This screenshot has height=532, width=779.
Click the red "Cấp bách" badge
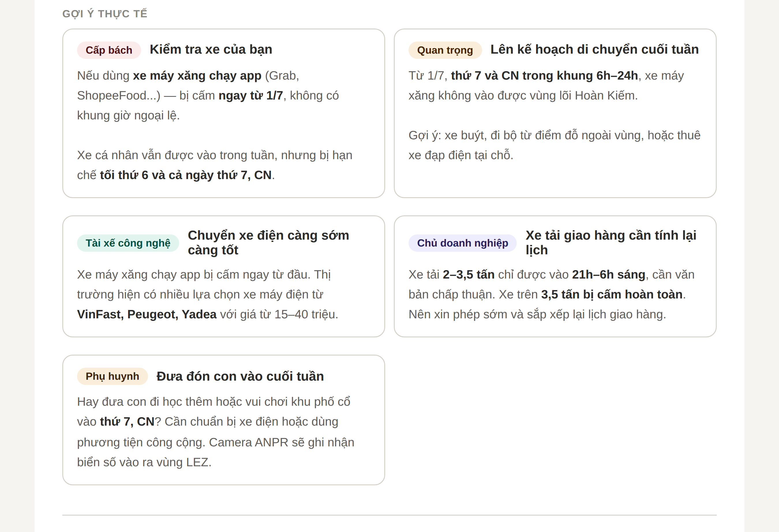[x=109, y=50]
